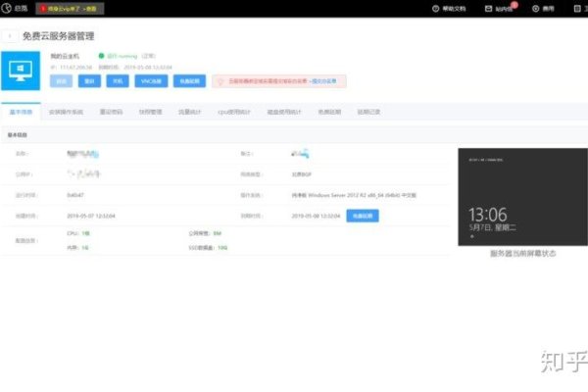The width and height of the screenshot is (588, 392).
Task: Go to the cpu使用统计 tab
Action: click(235, 113)
